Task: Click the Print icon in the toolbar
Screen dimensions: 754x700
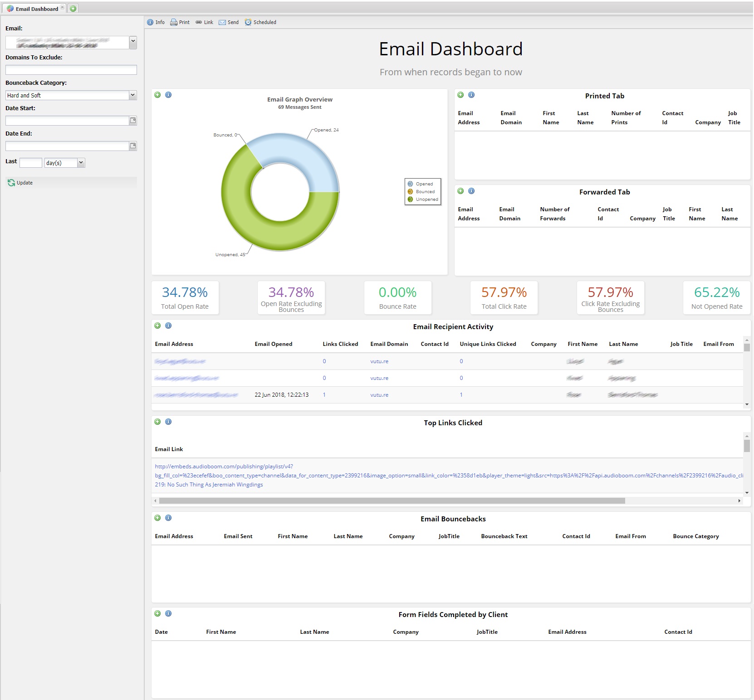Action: tap(174, 22)
